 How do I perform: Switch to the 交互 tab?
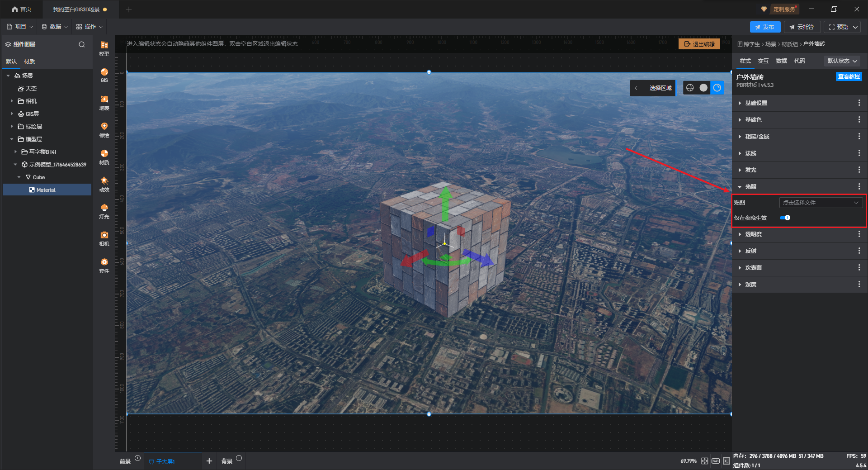[763, 61]
